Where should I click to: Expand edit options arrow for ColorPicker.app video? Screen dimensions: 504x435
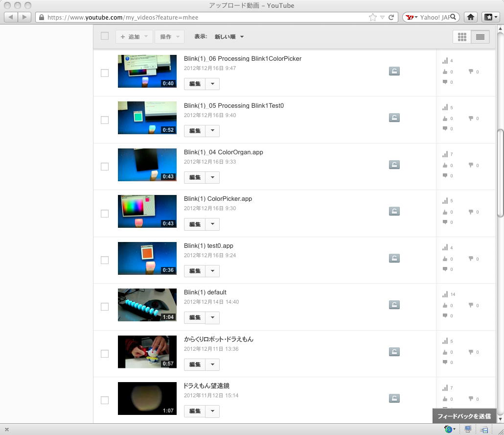pyautogui.click(x=212, y=224)
